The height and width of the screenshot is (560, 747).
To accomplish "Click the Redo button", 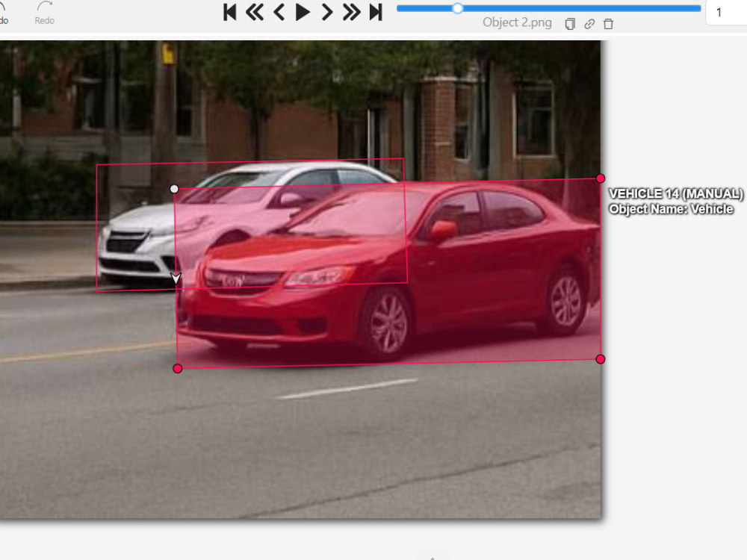I will (44, 13).
